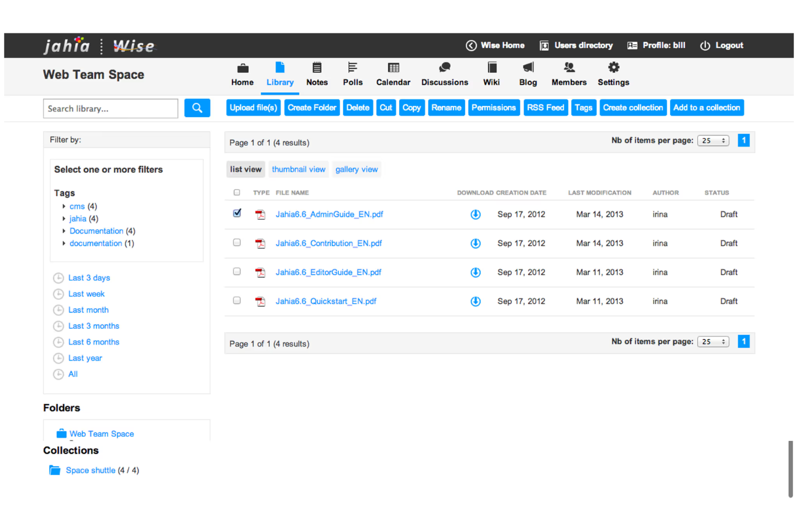Filter by Last week

pyautogui.click(x=86, y=294)
